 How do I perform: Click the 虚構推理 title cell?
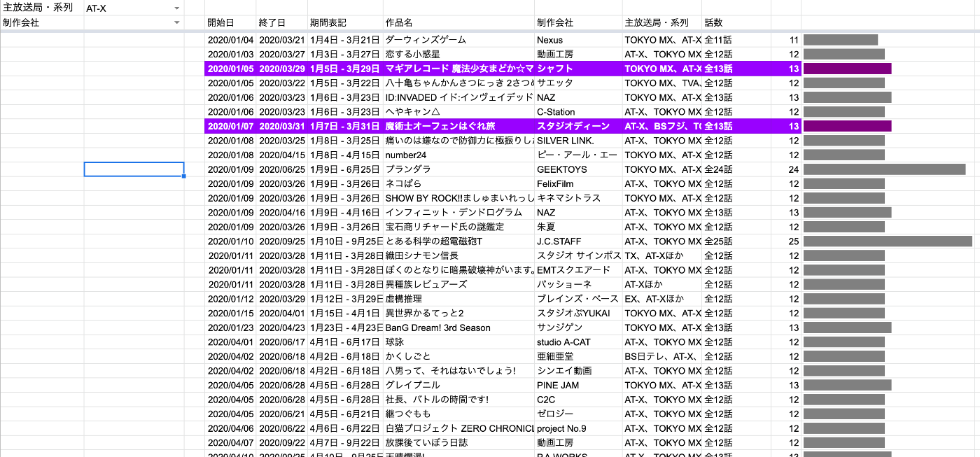pyautogui.click(x=458, y=299)
